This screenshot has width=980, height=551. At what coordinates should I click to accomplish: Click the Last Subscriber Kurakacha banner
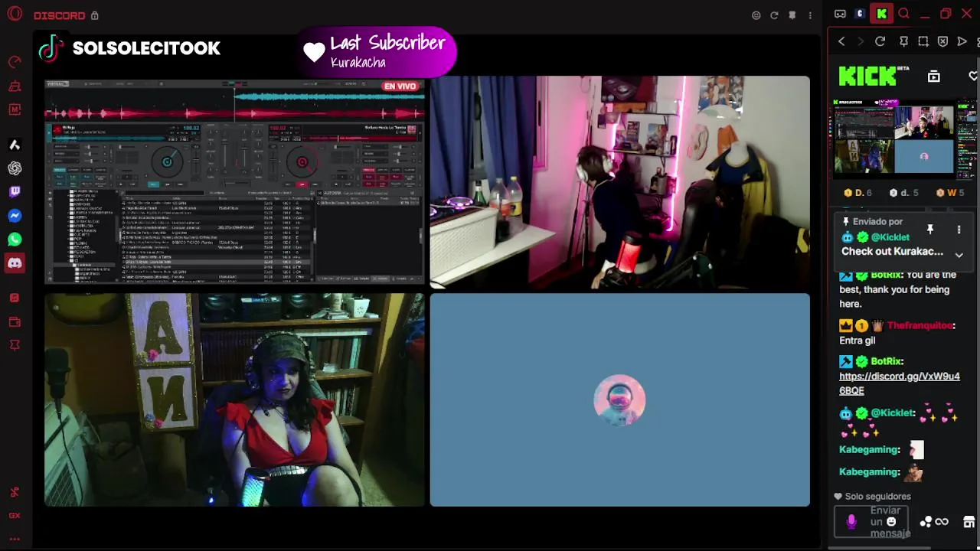tap(376, 51)
